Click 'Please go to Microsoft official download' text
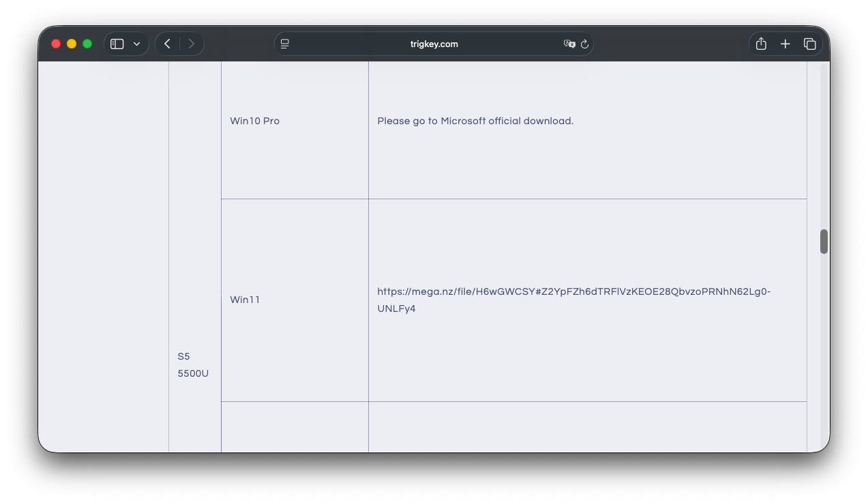The image size is (868, 503). click(475, 121)
